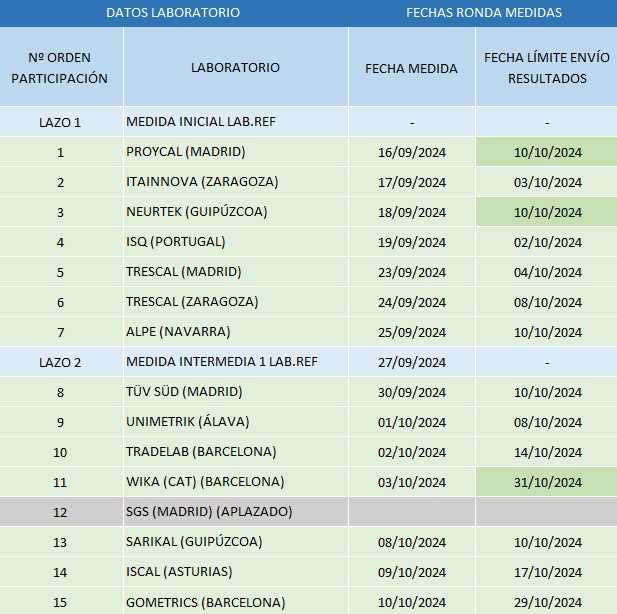Select measurement date 03/10/2024 in WIKA row

pyautogui.click(x=412, y=482)
